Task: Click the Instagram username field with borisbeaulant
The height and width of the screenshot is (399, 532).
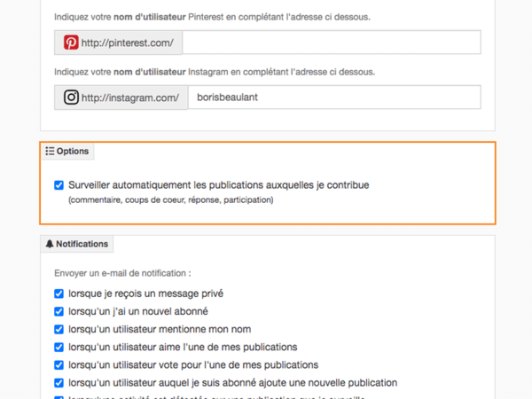Action: [x=332, y=98]
